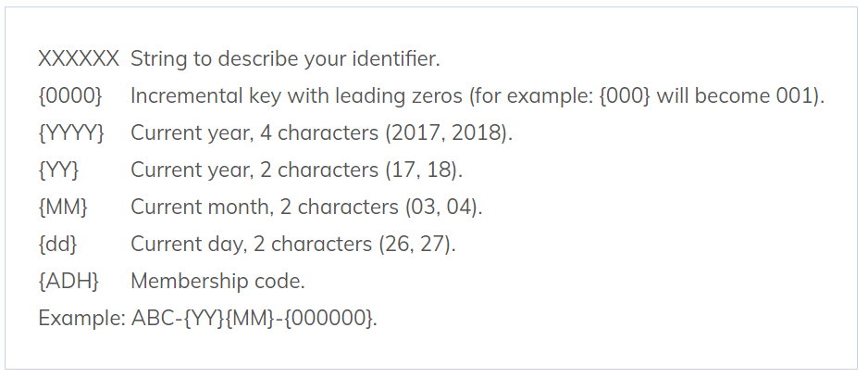868x378 pixels.
Task: Select the {YY} two-digit year token
Action: tap(59, 170)
